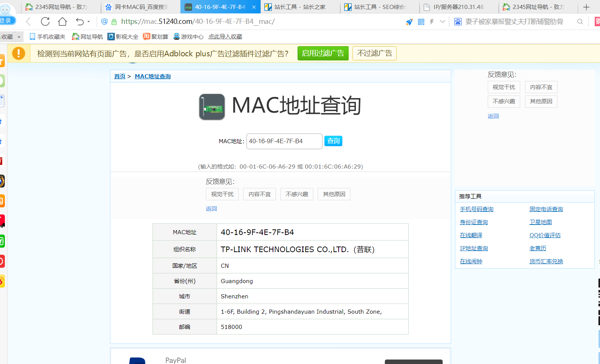Expand the address bar dropdown chevron
The width and height of the screenshot is (600, 364).
click(443, 22)
